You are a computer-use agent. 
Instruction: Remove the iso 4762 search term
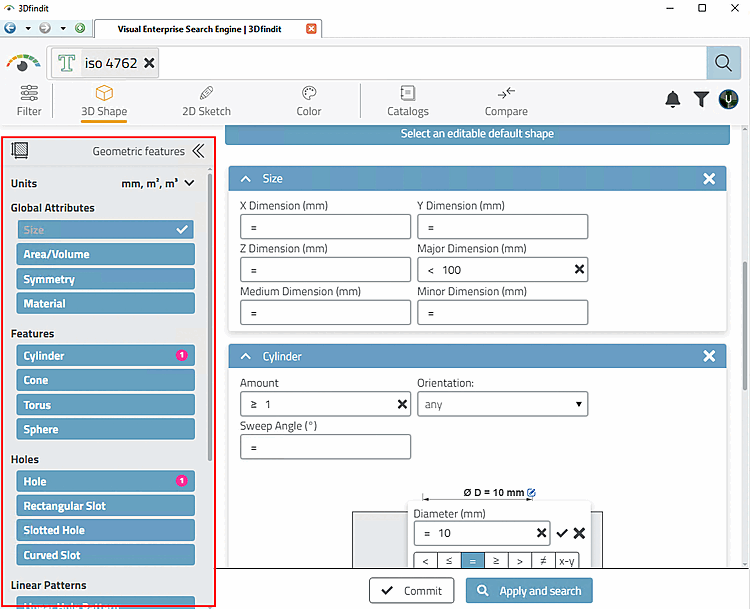149,63
